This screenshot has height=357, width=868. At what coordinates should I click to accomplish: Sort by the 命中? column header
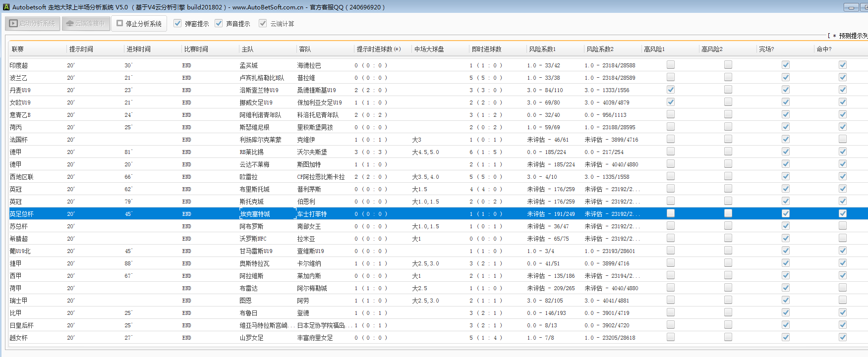[824, 49]
